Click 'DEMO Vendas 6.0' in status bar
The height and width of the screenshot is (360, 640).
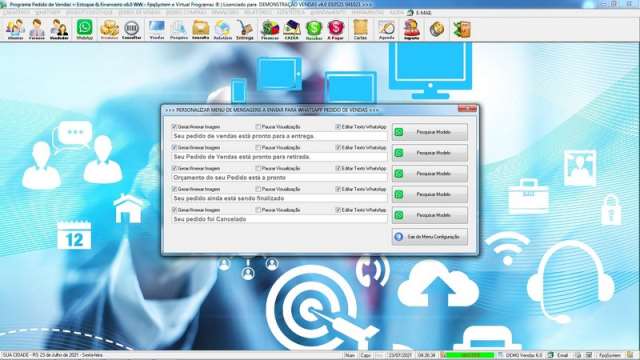click(524, 356)
